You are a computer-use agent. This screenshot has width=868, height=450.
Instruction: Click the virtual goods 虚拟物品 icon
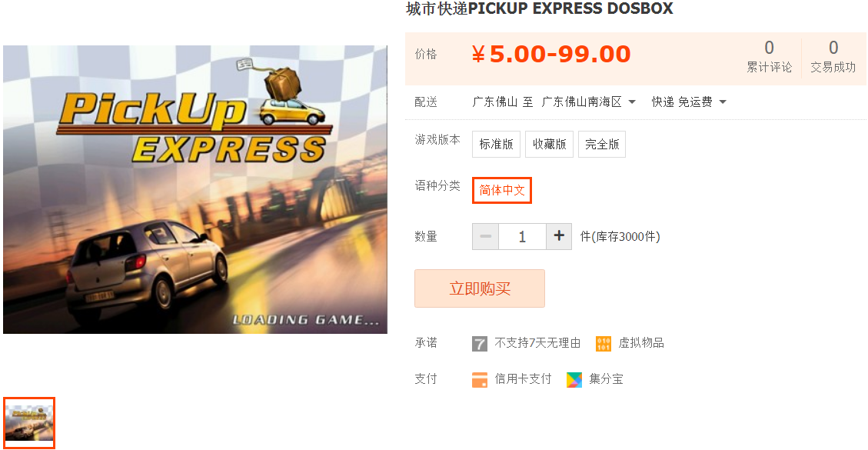(604, 344)
